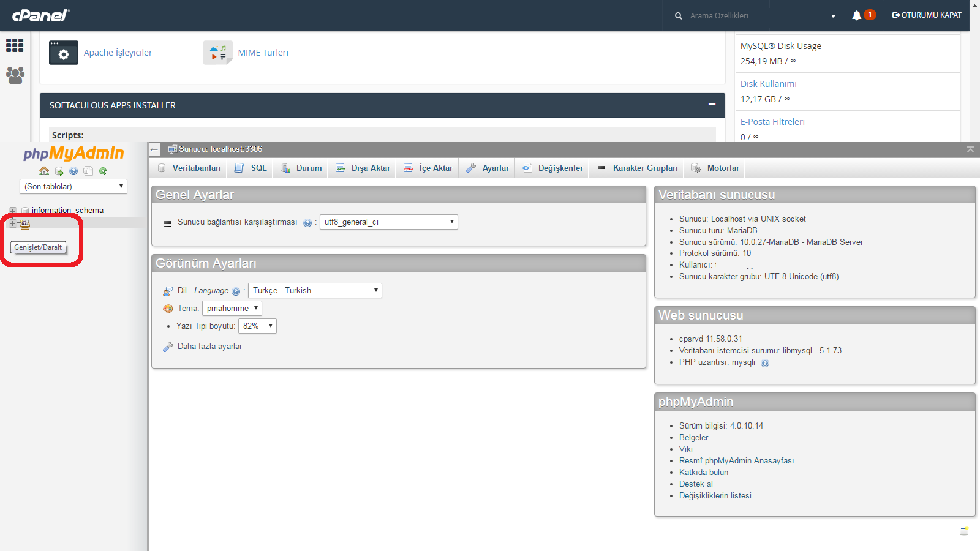
Task: Switch to the Karakter Grupları tab
Action: tap(637, 168)
